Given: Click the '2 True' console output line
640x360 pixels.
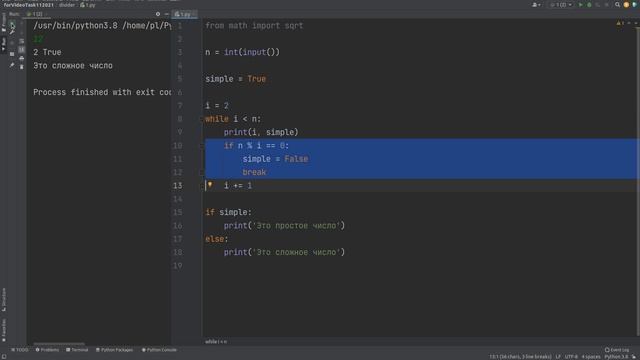Looking at the screenshot, I should coord(47,52).
